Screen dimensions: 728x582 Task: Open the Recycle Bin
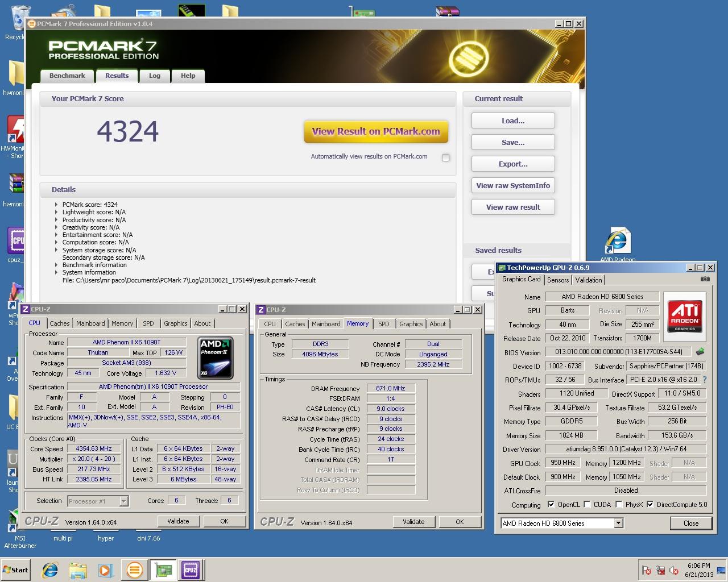click(16, 23)
